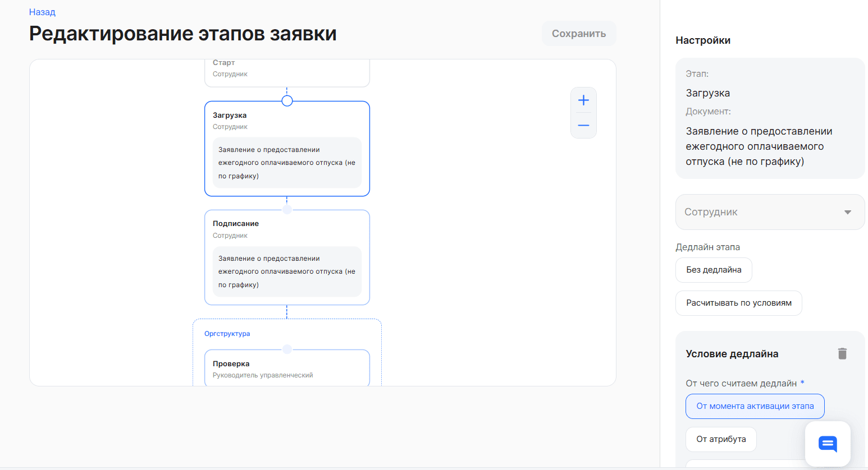Viewport: 868px width, 470px height.
Task: Click document chip inside Загрузка card
Action: (x=287, y=163)
